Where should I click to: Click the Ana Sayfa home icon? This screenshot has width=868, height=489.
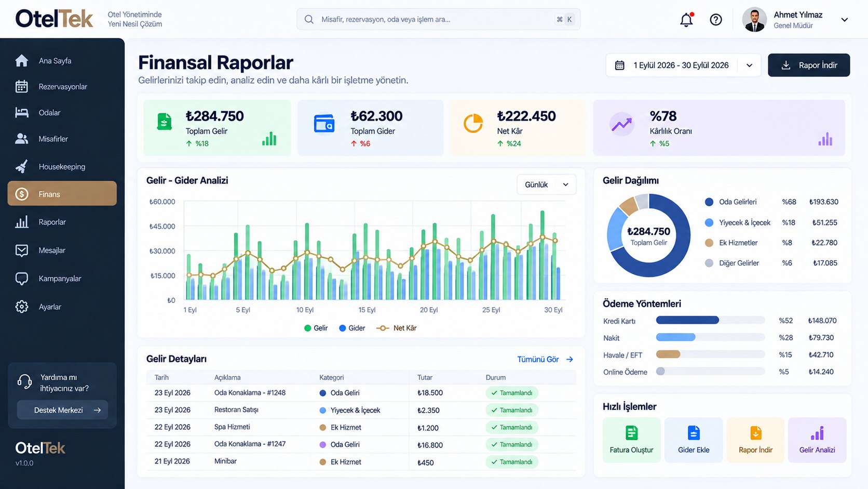[22, 61]
